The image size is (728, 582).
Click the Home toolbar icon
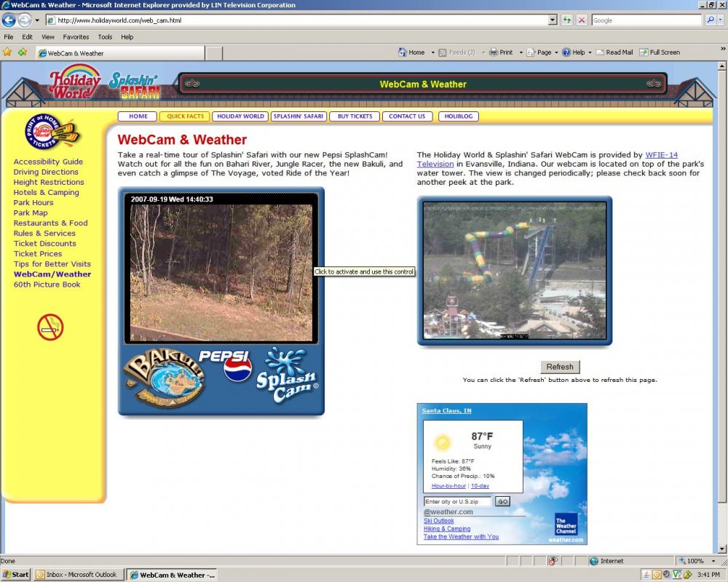pyautogui.click(x=411, y=52)
